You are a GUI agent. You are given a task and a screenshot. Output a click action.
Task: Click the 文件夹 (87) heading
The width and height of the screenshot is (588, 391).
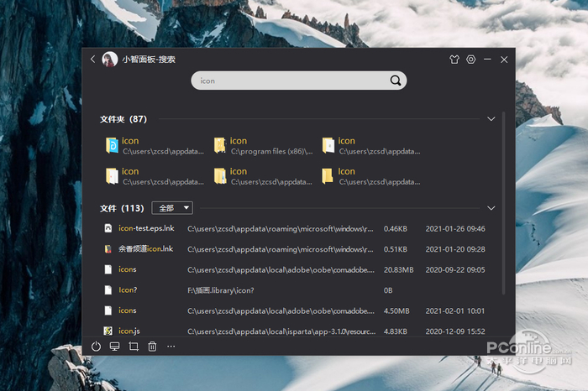(123, 119)
